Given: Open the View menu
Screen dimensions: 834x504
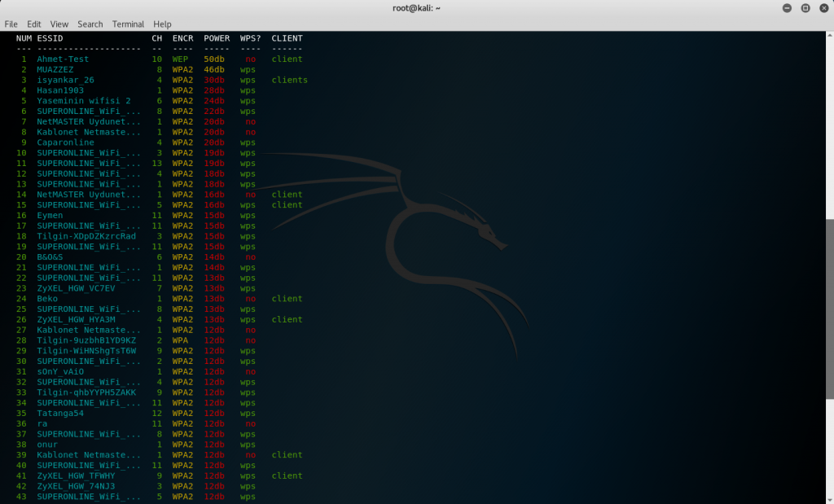Looking at the screenshot, I should (59, 24).
